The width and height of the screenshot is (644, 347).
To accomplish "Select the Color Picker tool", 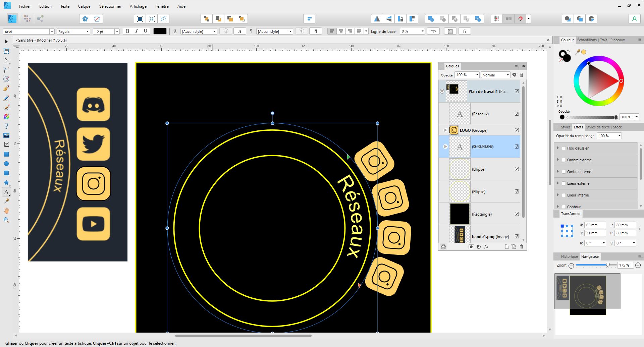I will (6, 201).
